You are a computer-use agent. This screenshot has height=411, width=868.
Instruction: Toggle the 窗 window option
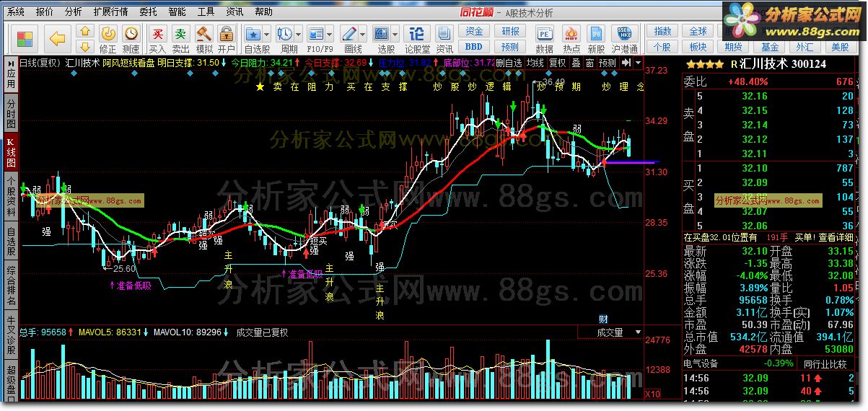(589, 63)
